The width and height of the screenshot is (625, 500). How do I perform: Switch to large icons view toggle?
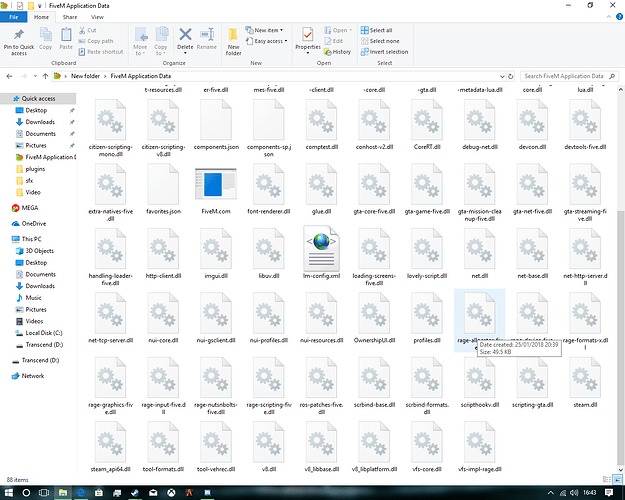tap(617, 480)
